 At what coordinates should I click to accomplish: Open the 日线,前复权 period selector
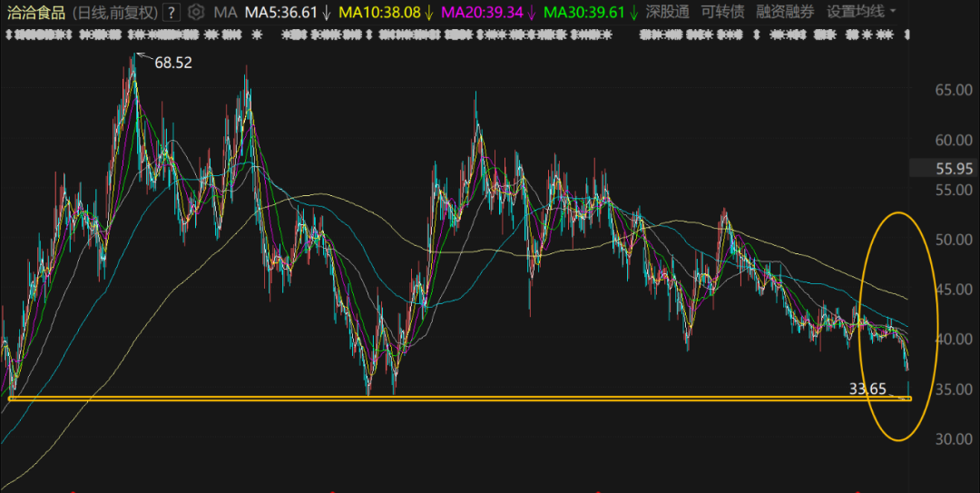coord(114,13)
